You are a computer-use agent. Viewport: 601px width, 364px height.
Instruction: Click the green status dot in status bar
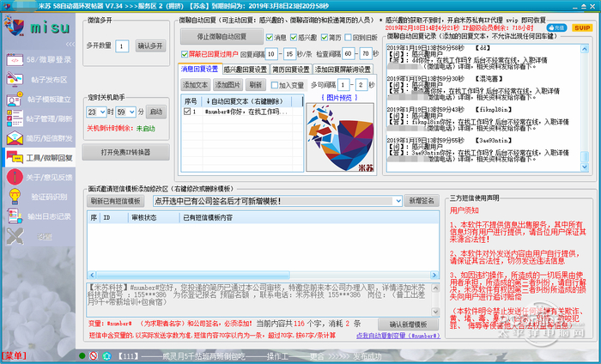click(x=82, y=356)
